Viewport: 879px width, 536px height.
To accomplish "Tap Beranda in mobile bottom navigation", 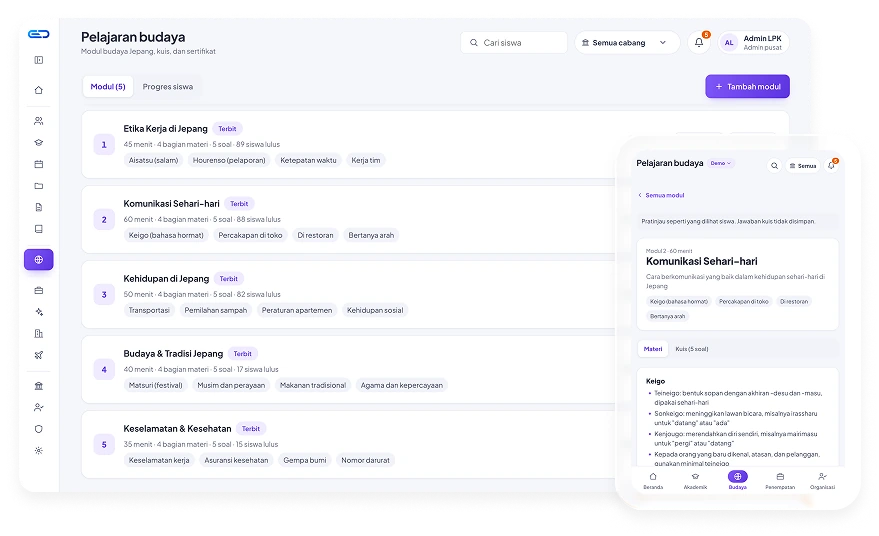I will 653,481.
